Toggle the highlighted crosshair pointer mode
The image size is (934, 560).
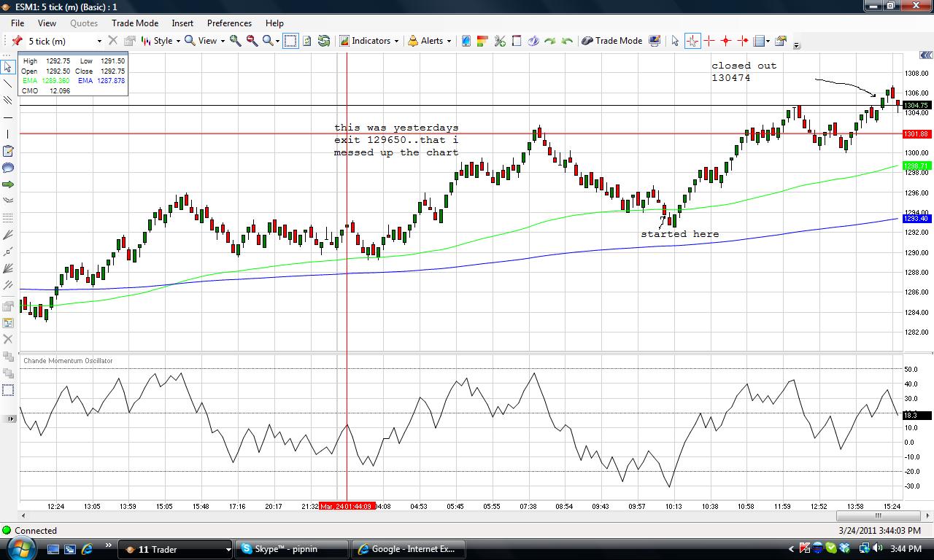coord(692,41)
